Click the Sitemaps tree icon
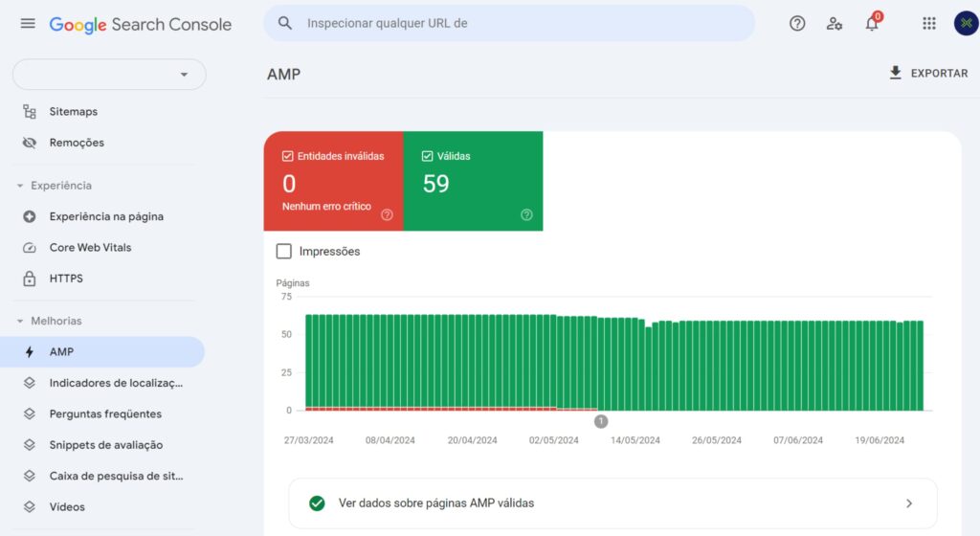980x536 pixels. coord(30,112)
